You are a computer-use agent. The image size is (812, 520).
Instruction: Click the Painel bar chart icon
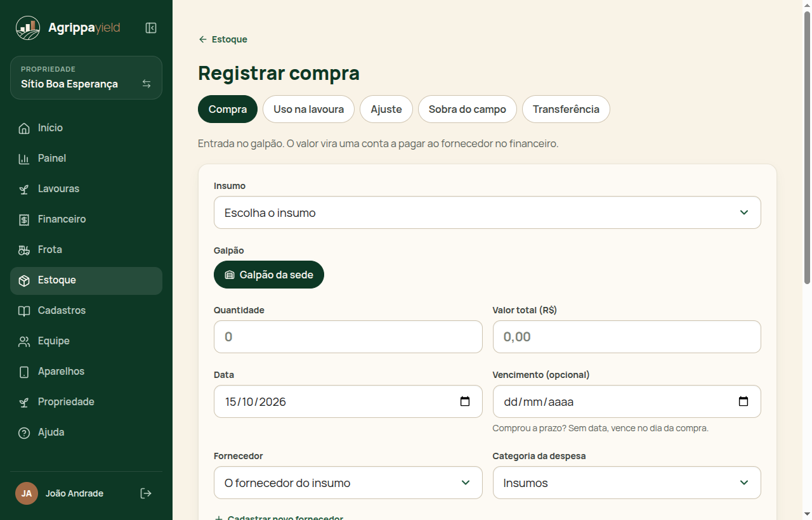pos(24,159)
